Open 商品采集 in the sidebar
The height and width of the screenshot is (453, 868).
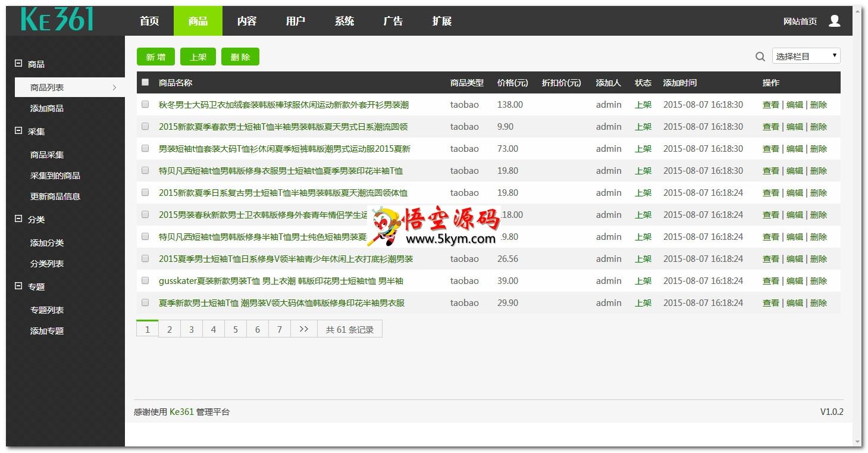47,155
